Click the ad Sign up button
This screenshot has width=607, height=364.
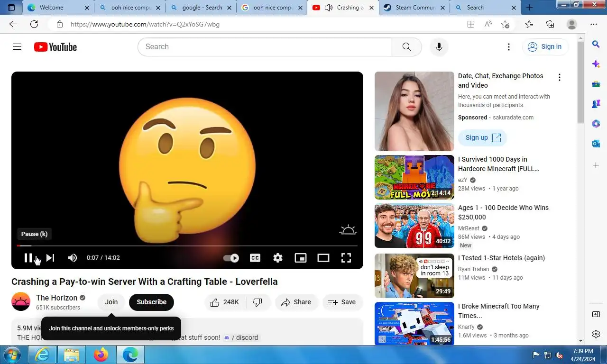[482, 137]
